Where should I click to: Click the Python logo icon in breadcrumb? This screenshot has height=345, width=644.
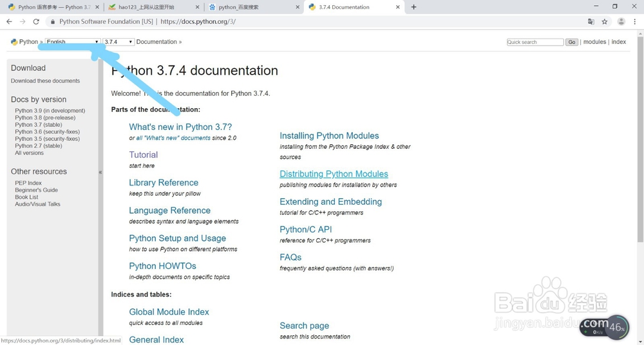pyautogui.click(x=14, y=42)
